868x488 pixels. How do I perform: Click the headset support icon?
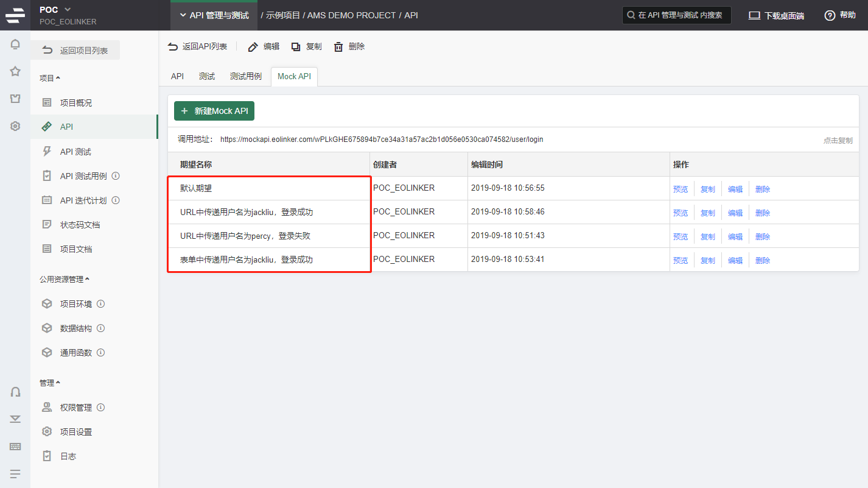[x=15, y=392]
